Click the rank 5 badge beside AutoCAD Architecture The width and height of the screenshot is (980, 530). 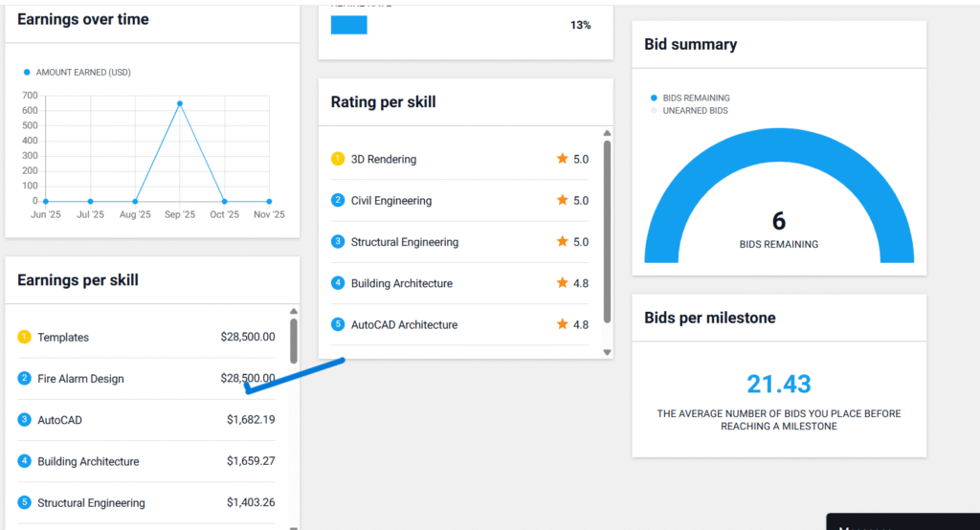pos(338,324)
